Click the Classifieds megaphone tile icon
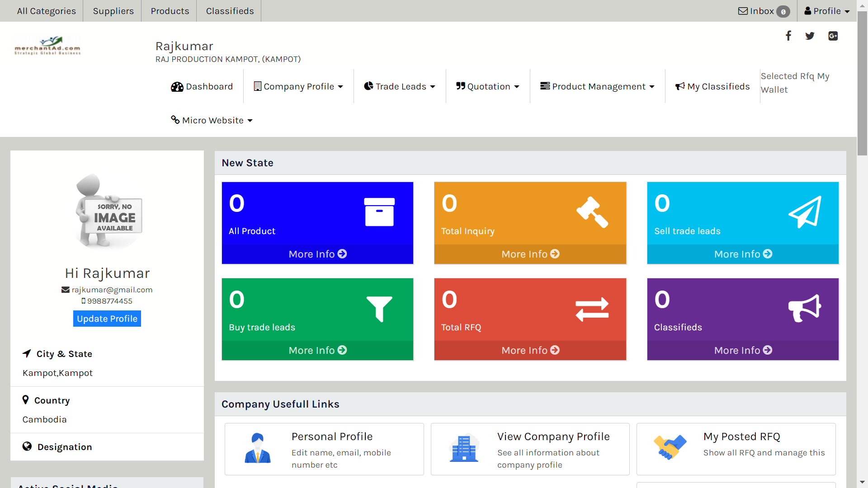The height and width of the screenshot is (488, 868). [805, 308]
